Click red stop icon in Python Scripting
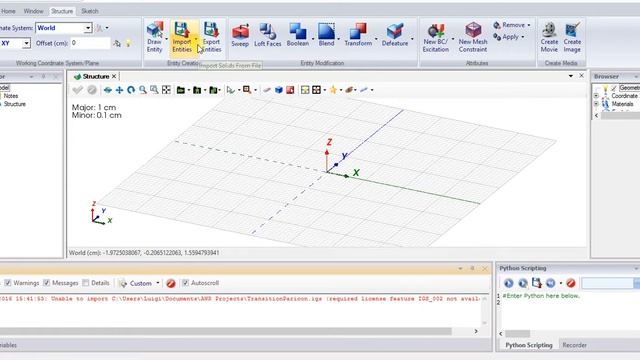The height and width of the screenshot is (360, 640). 571,283
